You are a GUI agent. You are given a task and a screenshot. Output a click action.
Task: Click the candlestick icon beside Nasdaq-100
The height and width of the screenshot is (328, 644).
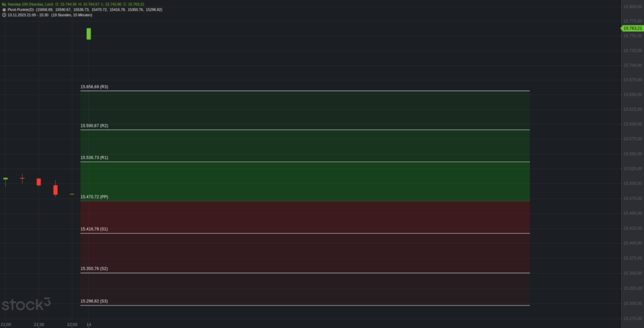4,4
